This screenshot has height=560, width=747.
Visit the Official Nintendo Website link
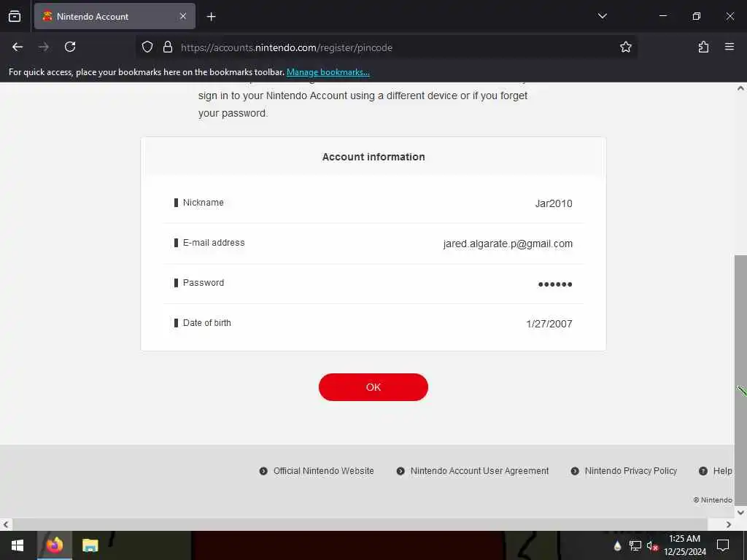click(323, 471)
